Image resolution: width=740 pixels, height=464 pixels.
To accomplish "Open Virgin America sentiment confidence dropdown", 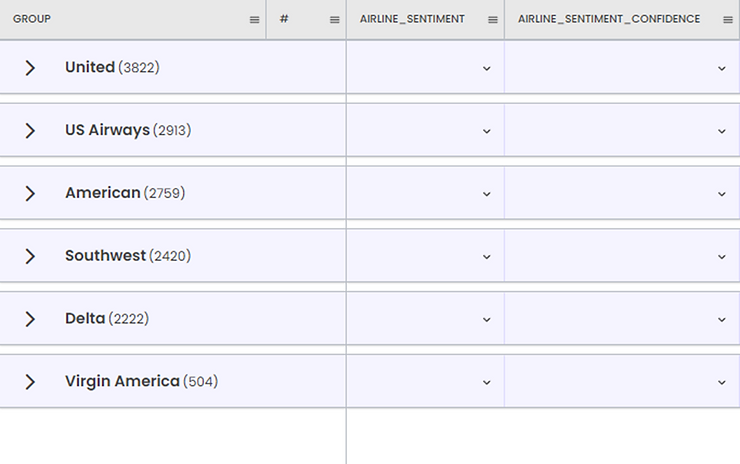I will click(x=722, y=382).
